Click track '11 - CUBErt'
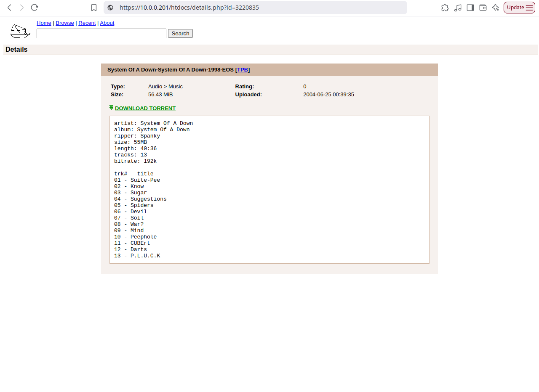This screenshot has height=392, width=539. click(x=132, y=243)
